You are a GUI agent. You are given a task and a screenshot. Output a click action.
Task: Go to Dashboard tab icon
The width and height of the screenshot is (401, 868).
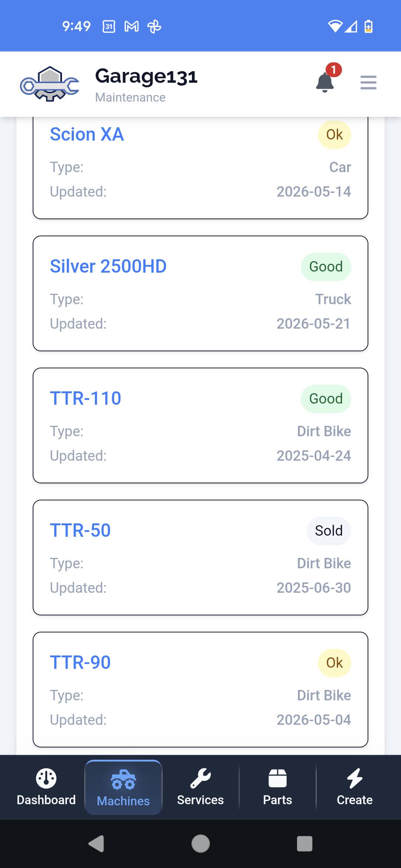tap(46, 778)
